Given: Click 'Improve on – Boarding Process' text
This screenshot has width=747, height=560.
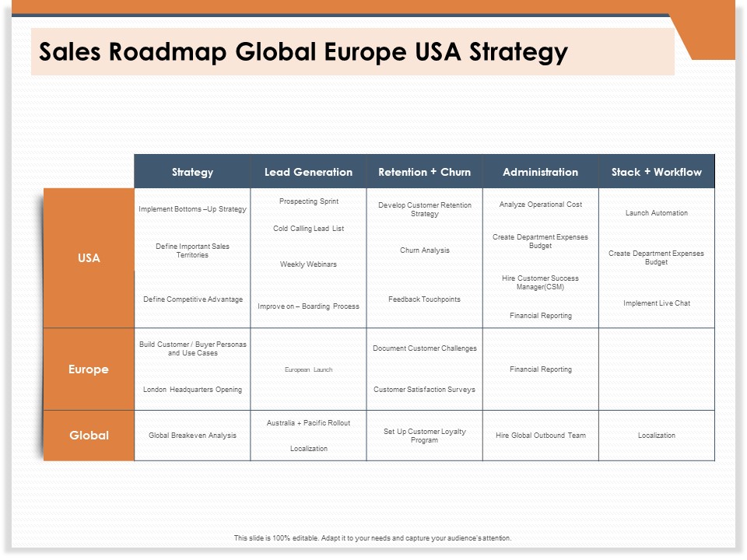Looking at the screenshot, I should click(308, 306).
